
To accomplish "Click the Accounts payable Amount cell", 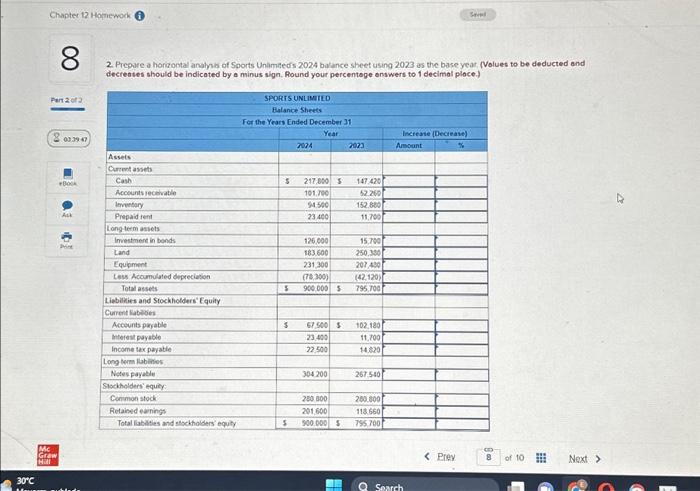I will (409, 325).
